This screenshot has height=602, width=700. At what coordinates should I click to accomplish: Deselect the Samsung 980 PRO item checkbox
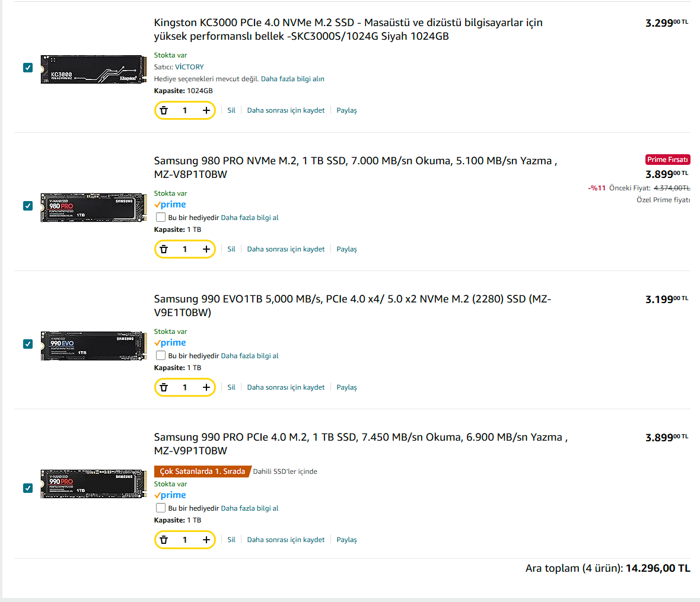28,206
